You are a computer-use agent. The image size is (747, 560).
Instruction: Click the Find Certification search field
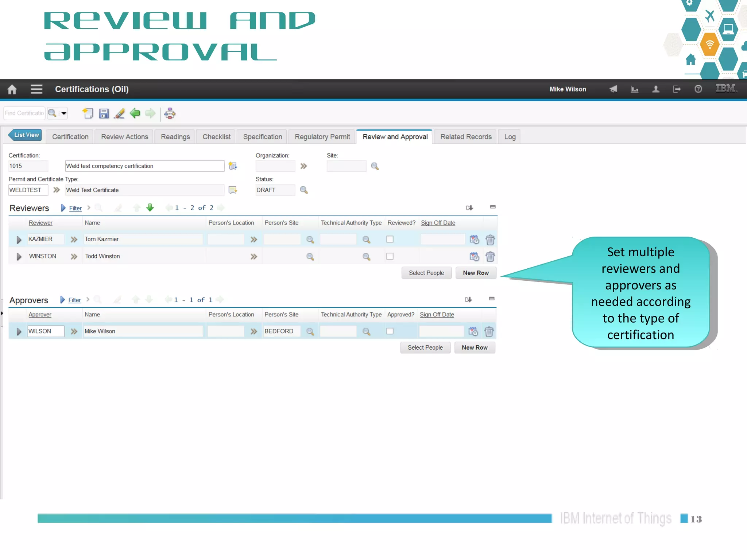(24, 113)
